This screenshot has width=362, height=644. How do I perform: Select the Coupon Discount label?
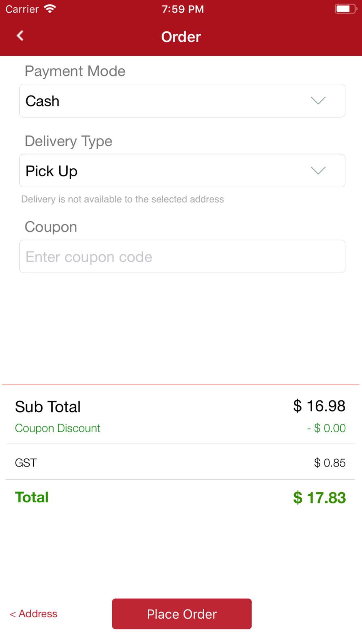point(58,428)
